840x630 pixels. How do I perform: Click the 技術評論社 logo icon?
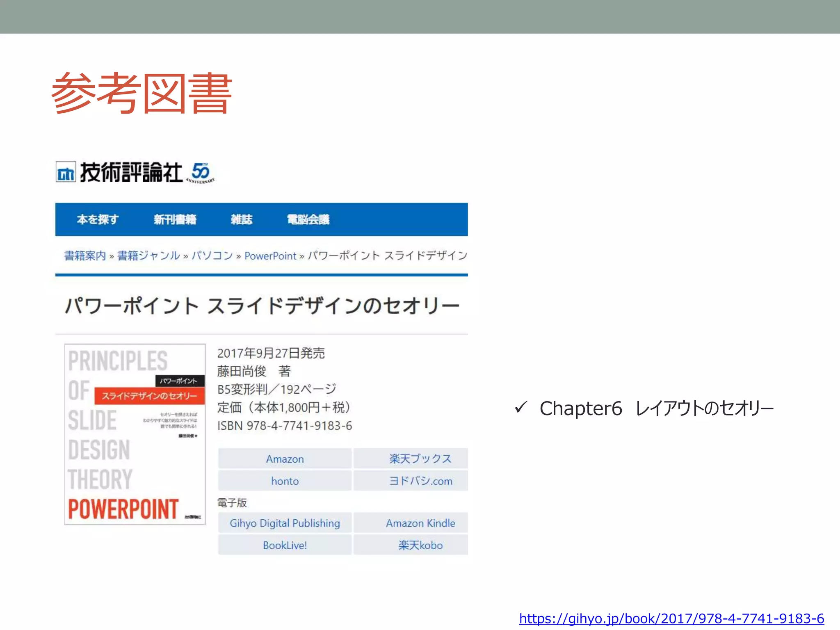66,173
